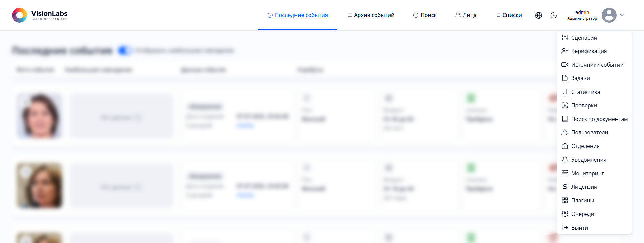This screenshot has width=644, height=243.
Task: Toggle the switch beside the Последние события heading
Action: pyautogui.click(x=124, y=51)
